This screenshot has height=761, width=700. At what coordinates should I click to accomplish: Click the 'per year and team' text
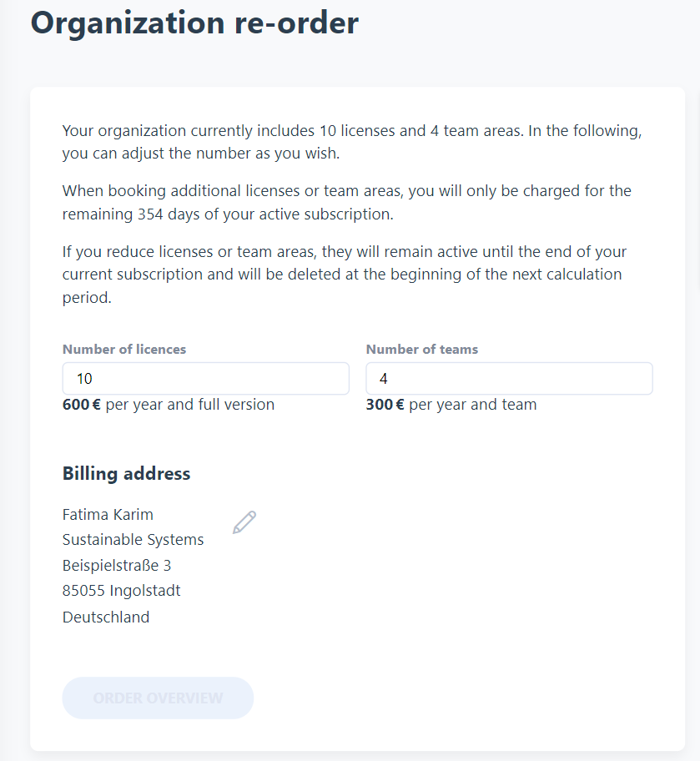pyautogui.click(x=473, y=404)
